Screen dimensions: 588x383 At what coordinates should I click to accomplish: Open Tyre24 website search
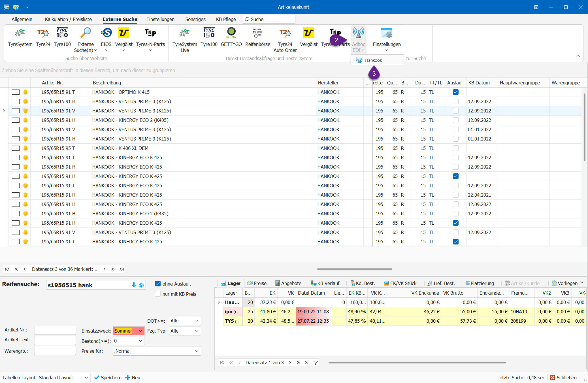click(43, 37)
